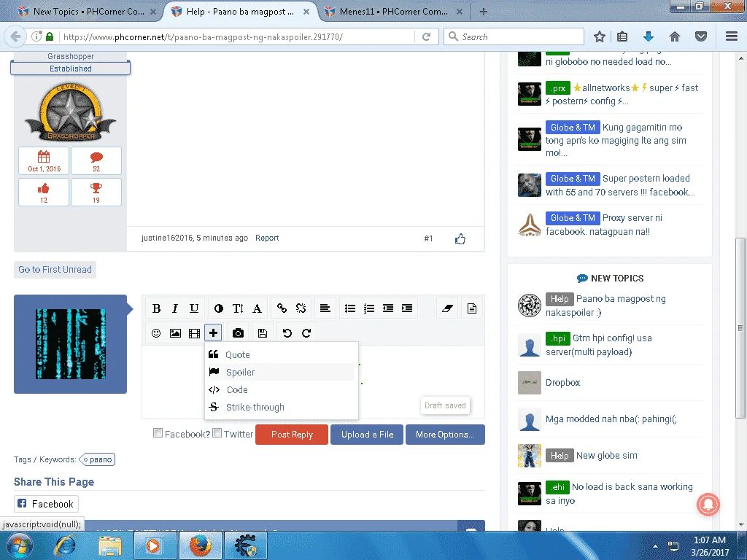This screenshot has width=747, height=560.
Task: Click the plus Insert dropdown button
Action: (x=213, y=332)
